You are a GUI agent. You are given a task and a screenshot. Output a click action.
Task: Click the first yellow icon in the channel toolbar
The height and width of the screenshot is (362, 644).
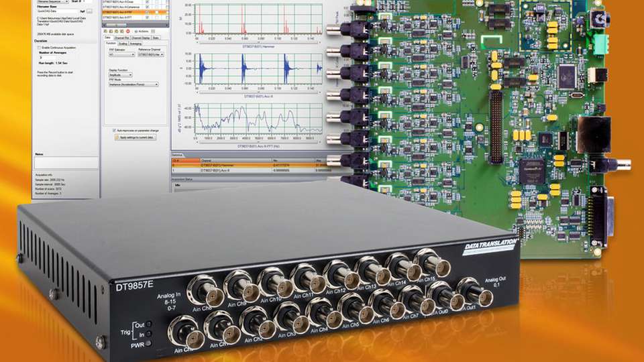click(105, 32)
